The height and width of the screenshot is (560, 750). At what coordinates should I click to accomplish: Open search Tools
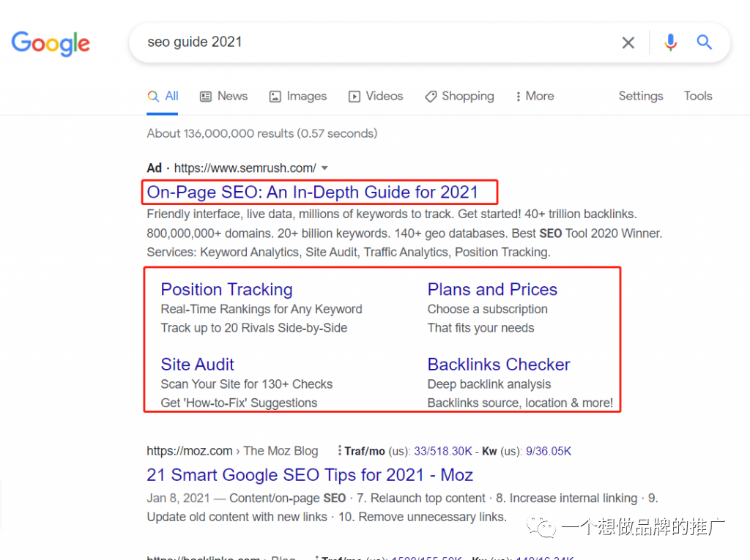point(698,96)
